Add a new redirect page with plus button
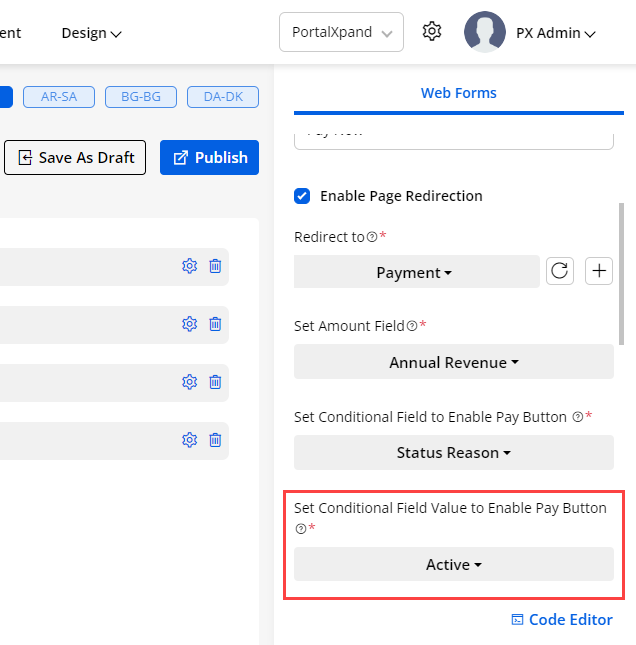Image resolution: width=636 pixels, height=645 pixels. (598, 271)
